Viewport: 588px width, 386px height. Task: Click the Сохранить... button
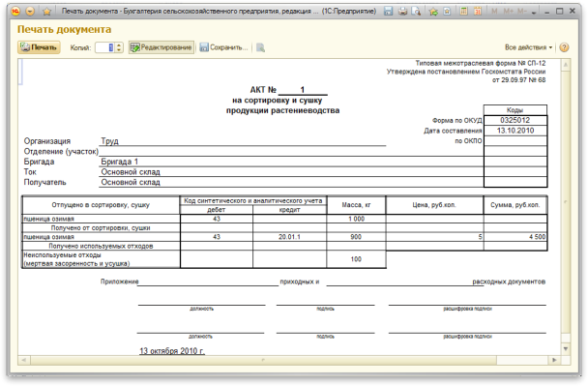(x=223, y=47)
